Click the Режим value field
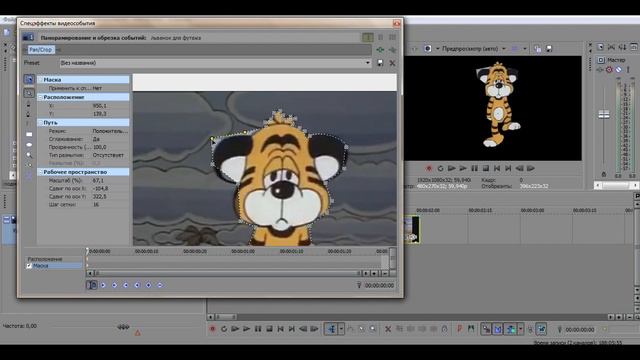 coord(110,131)
